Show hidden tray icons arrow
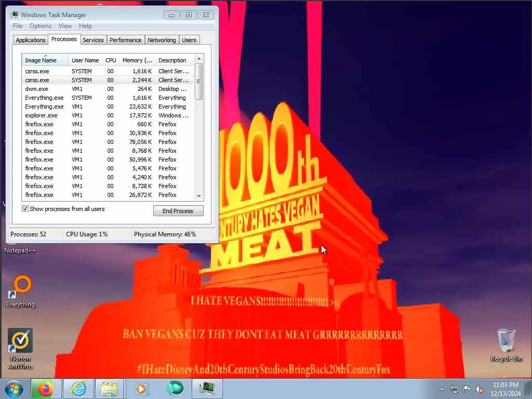The height and width of the screenshot is (399, 532). [x=442, y=389]
